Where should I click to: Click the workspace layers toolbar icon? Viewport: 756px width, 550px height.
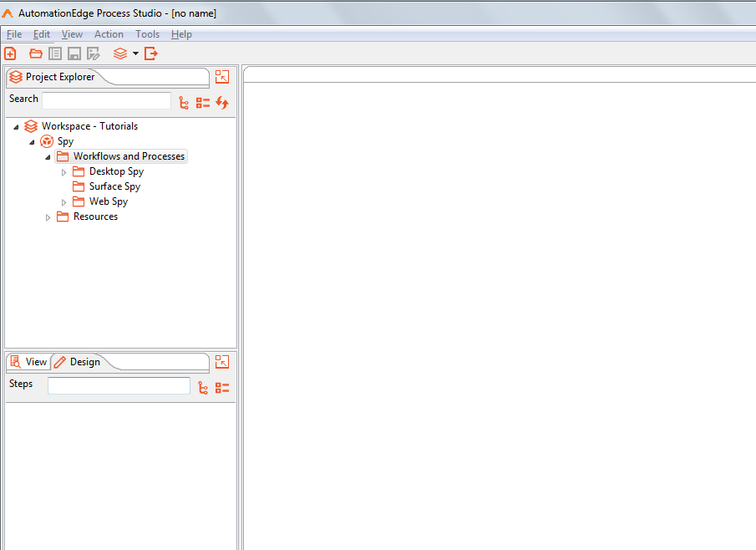(120, 53)
